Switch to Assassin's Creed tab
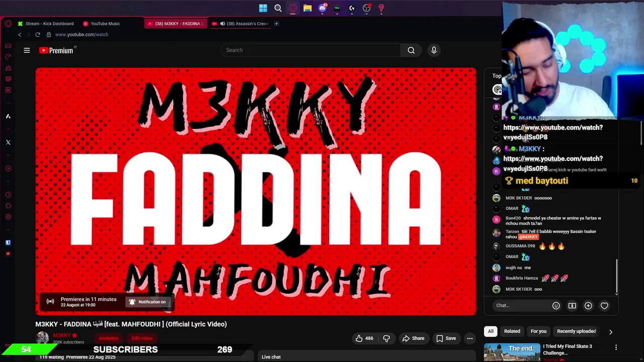Viewport: 644px width, 362px height. pyautogui.click(x=240, y=24)
